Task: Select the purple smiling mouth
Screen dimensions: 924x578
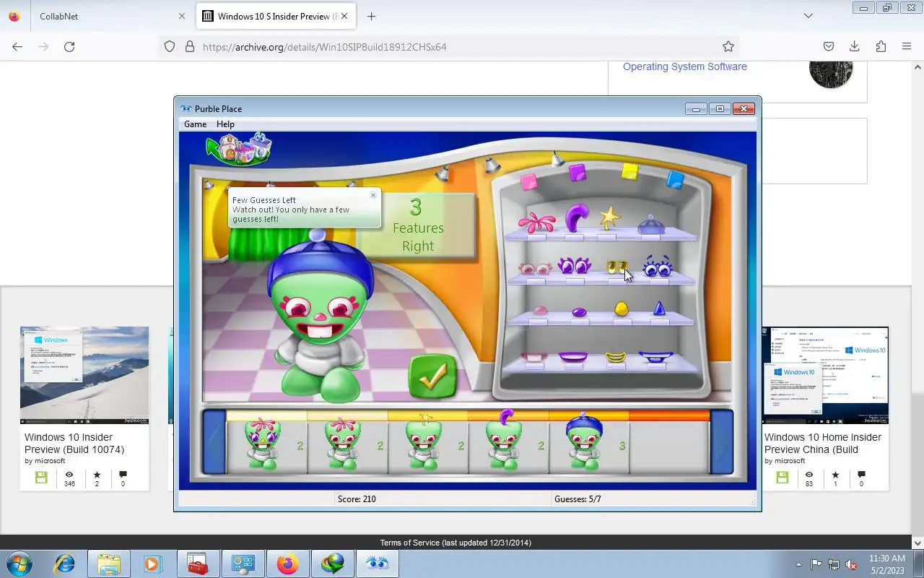Action: [574, 357]
